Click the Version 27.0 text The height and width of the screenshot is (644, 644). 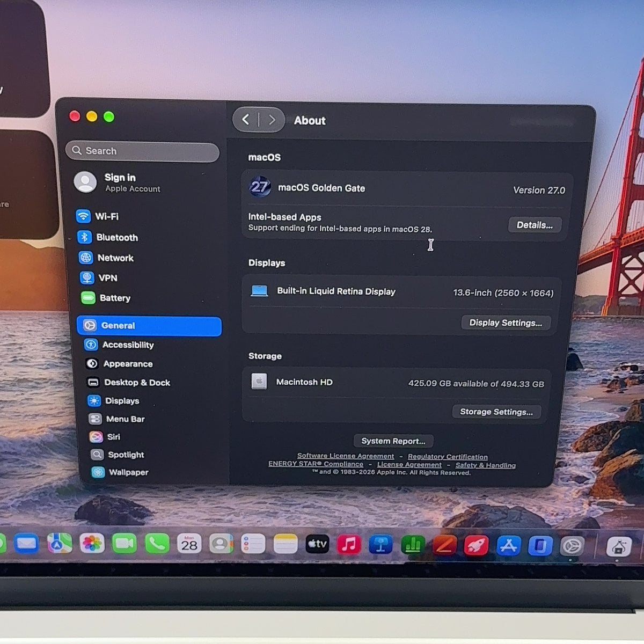(539, 190)
